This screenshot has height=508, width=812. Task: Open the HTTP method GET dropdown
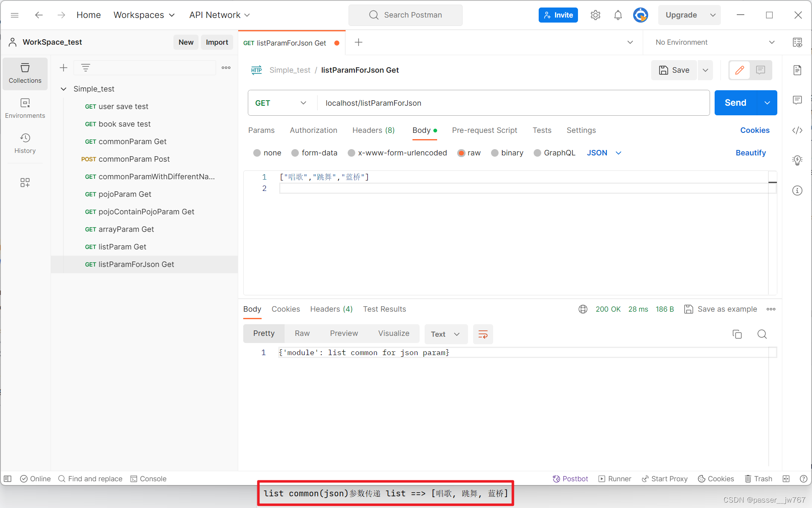coord(281,103)
